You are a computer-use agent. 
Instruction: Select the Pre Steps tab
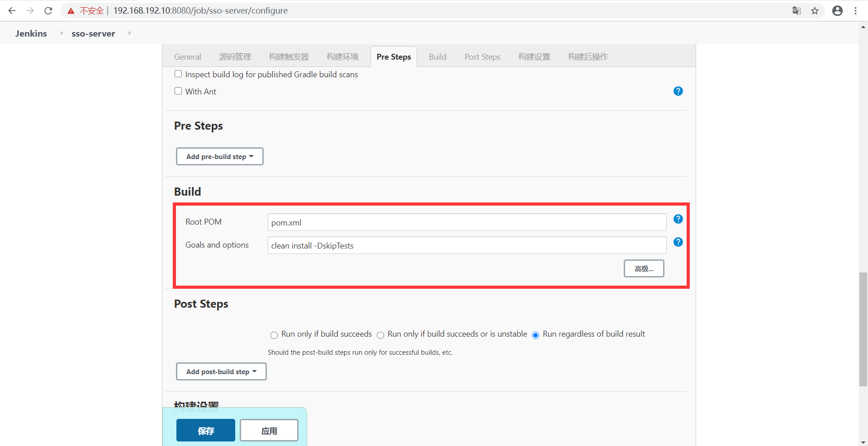(x=394, y=57)
